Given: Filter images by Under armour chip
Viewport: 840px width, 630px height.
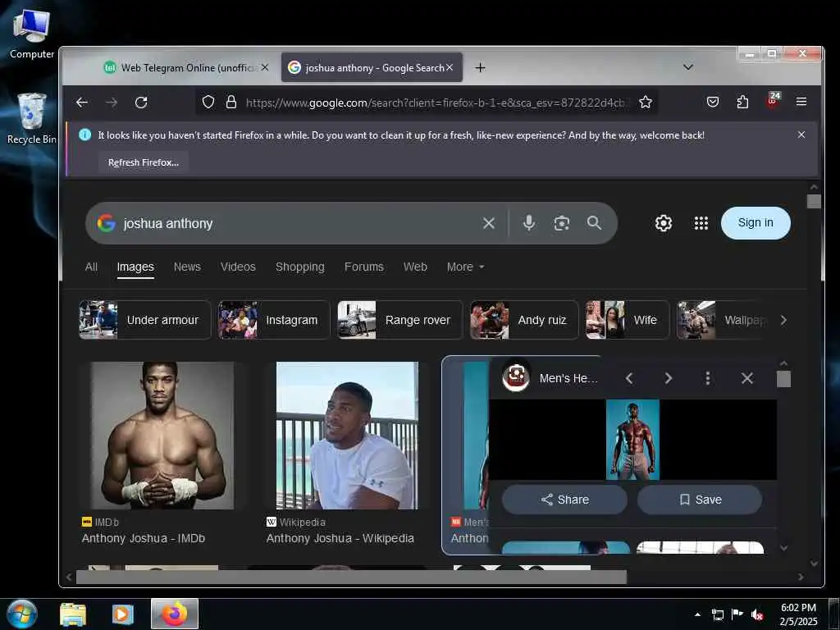Looking at the screenshot, I should [144, 320].
